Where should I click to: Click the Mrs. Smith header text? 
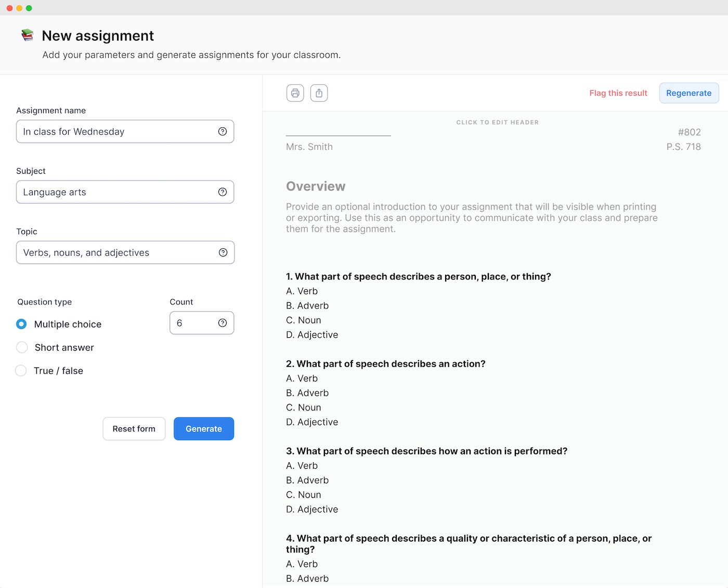(x=309, y=147)
